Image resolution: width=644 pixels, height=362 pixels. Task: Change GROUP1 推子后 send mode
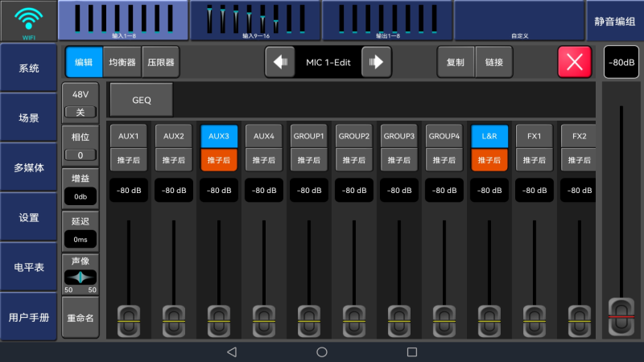(308, 160)
